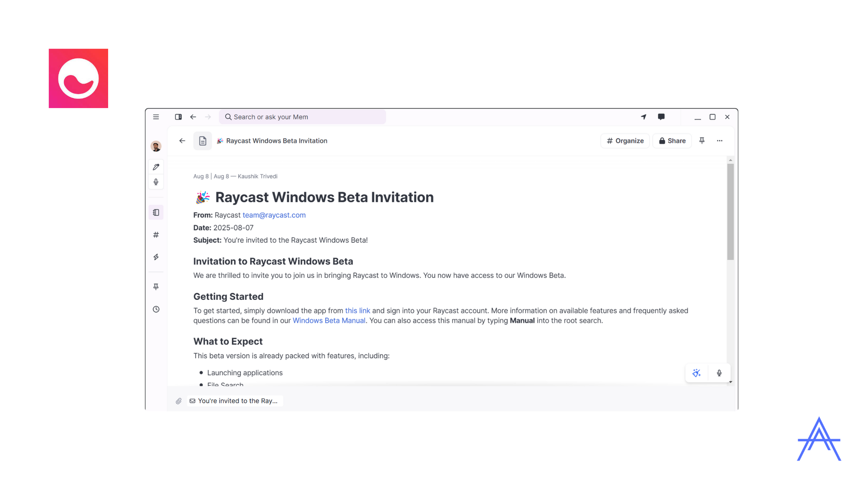Open the hamburger menu
Viewport: 868px width, 488px height.
(156, 117)
